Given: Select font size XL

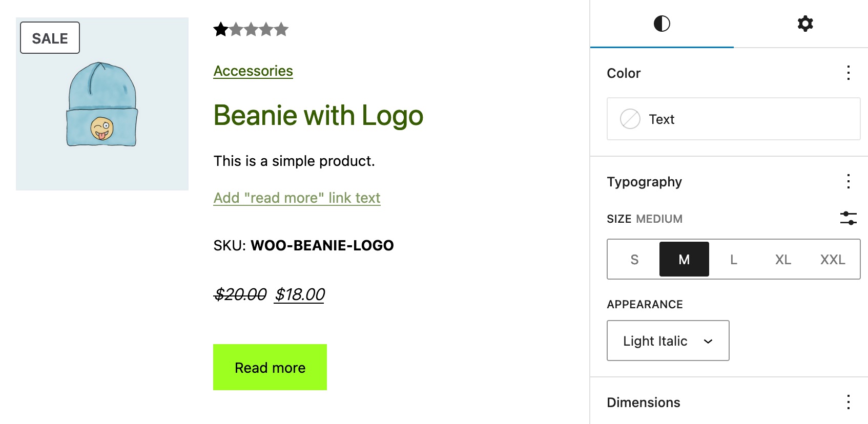Looking at the screenshot, I should click(x=783, y=260).
